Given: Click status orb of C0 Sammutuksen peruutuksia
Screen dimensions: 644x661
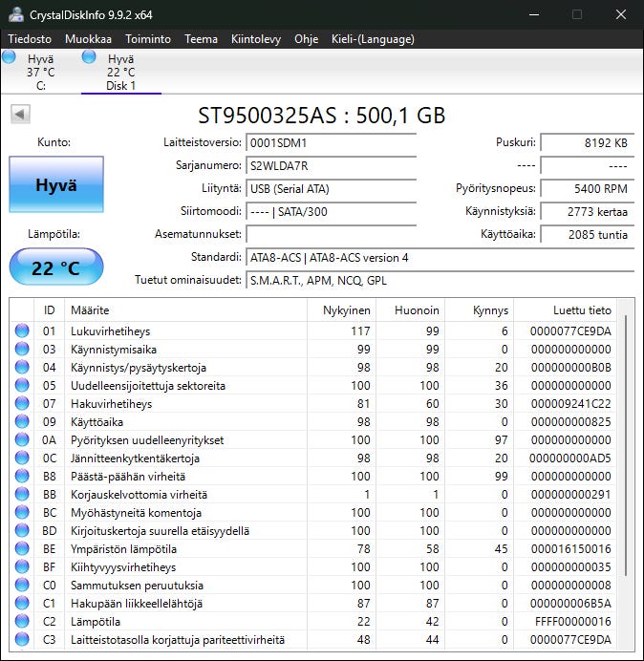Looking at the screenshot, I should coord(22,586).
